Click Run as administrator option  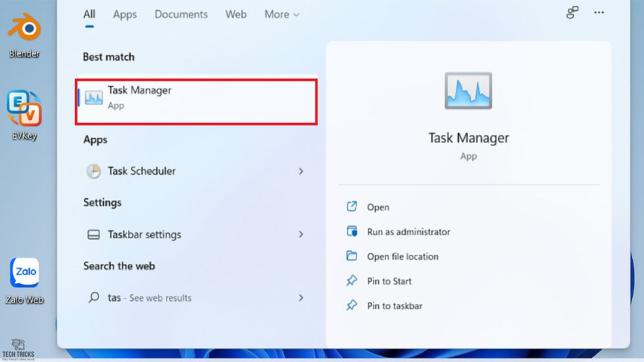(409, 232)
